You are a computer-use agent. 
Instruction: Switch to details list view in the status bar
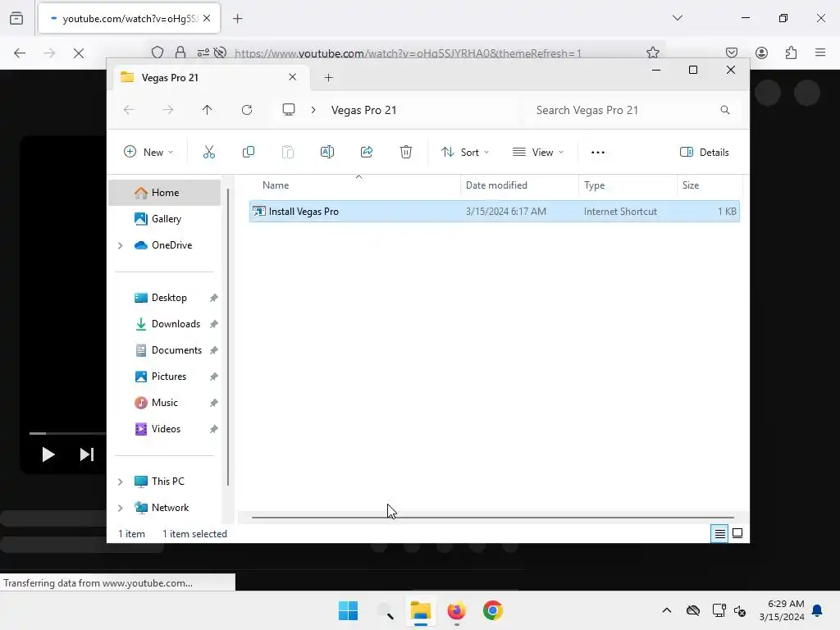[x=719, y=533]
